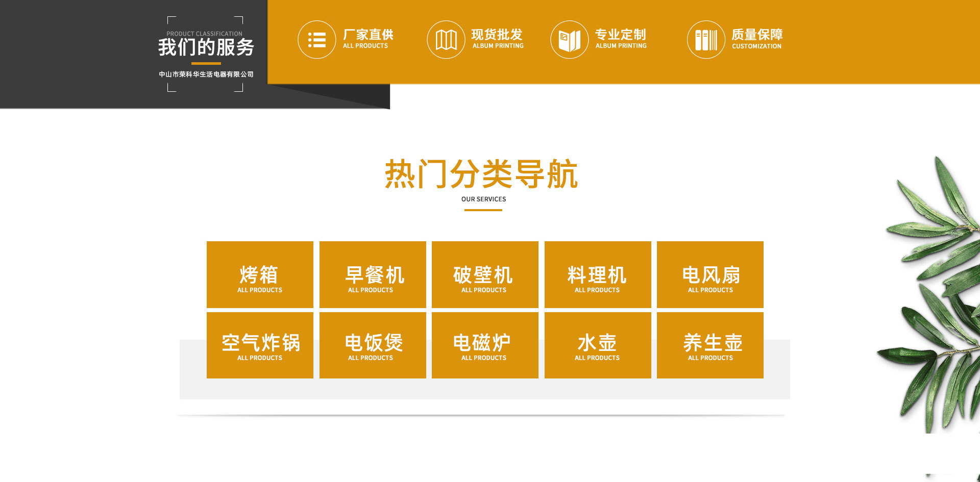Viewport: 980px width, 482px height.
Task: Select the 电饭煲 product category
Action: pos(373,345)
